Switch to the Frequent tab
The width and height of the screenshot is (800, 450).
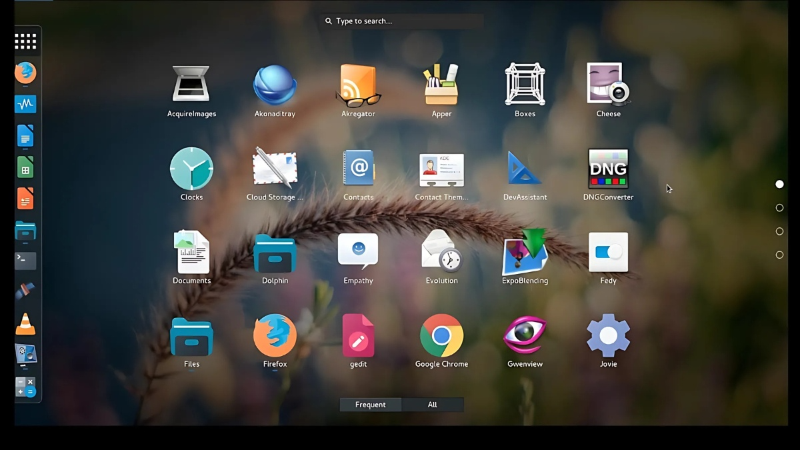point(370,405)
